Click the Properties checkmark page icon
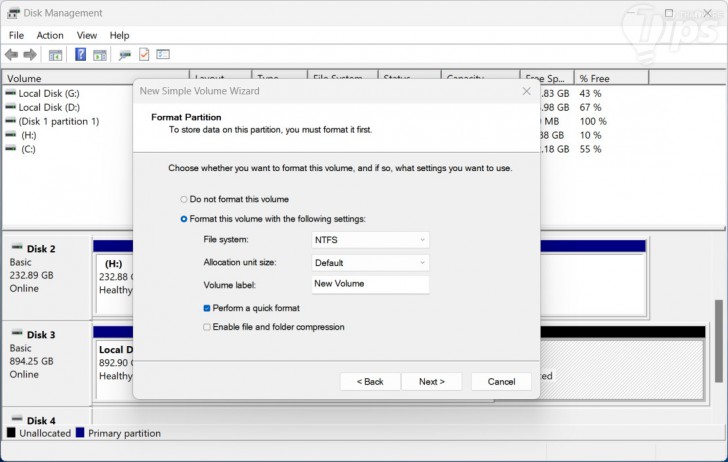 pyautogui.click(x=144, y=54)
